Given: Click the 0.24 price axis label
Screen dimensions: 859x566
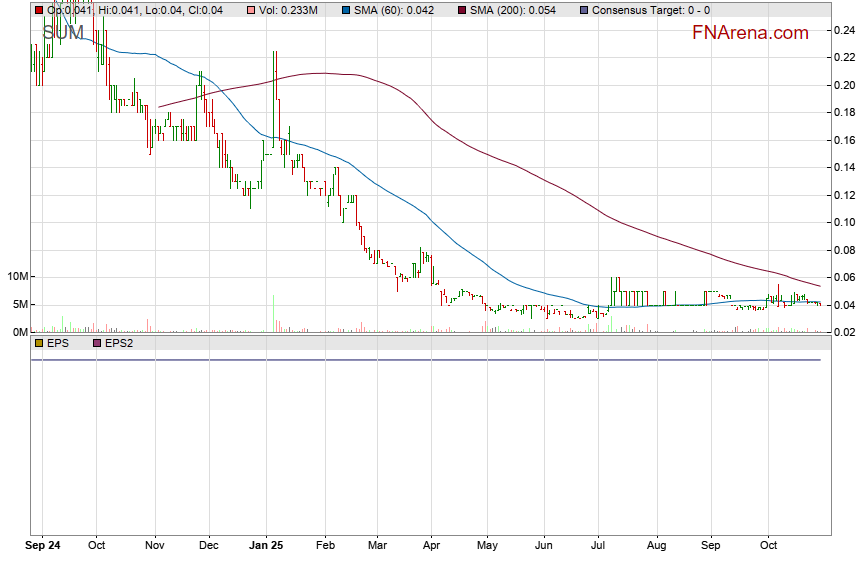Looking at the screenshot, I should [843, 31].
